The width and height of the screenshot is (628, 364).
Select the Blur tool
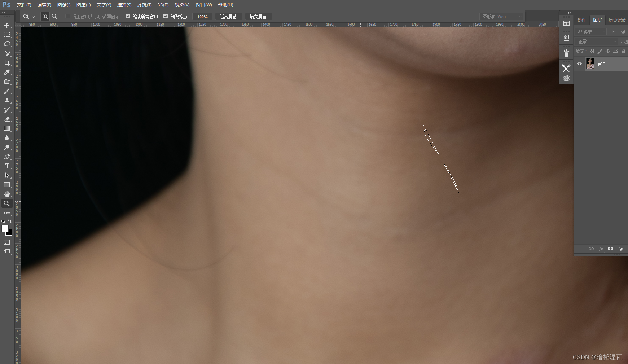[7, 138]
